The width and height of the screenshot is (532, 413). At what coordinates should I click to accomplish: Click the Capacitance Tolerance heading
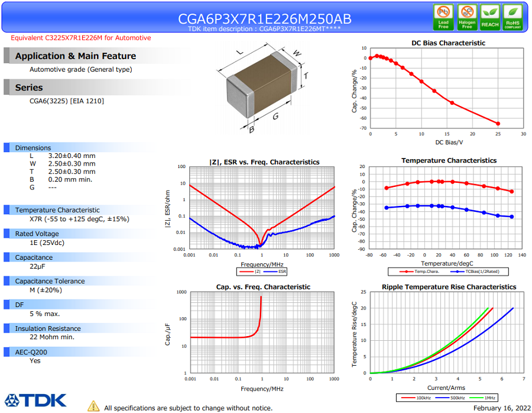pos(50,281)
